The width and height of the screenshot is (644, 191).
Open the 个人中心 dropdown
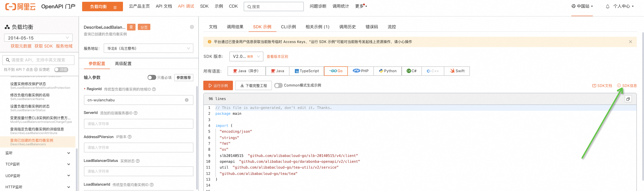[x=624, y=6]
